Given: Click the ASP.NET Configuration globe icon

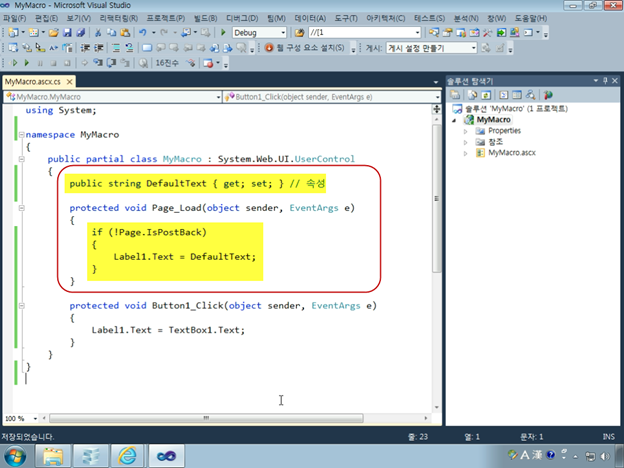Looking at the screenshot, I should pos(548,95).
